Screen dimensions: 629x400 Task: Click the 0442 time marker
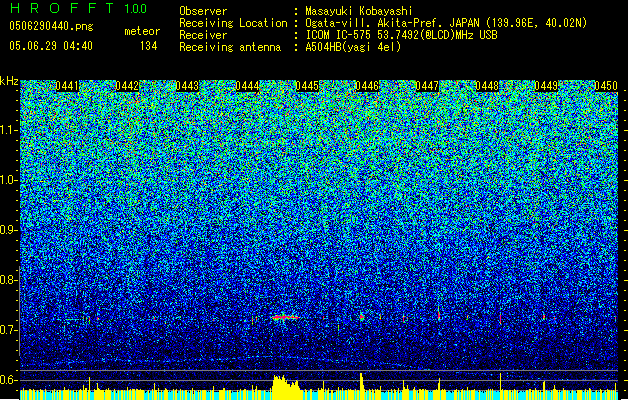click(127, 86)
